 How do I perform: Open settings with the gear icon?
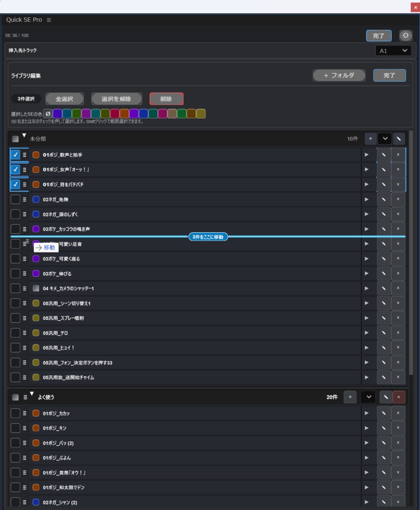pos(406,35)
